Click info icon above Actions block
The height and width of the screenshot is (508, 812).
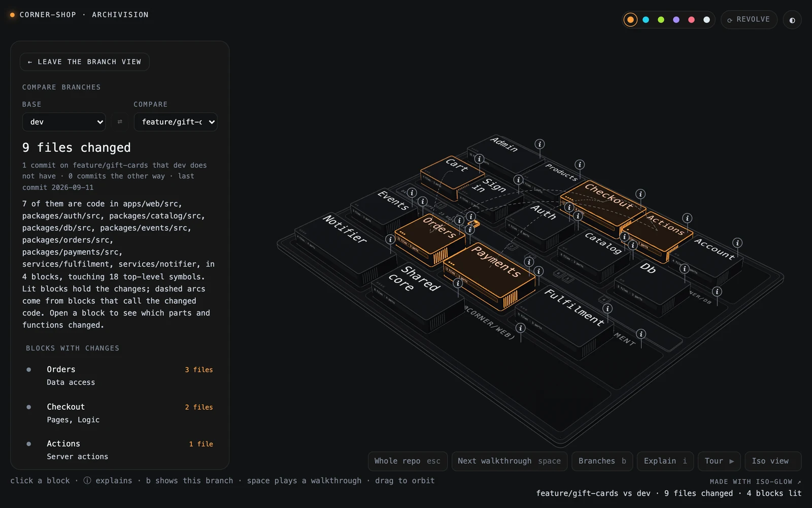coord(687,218)
